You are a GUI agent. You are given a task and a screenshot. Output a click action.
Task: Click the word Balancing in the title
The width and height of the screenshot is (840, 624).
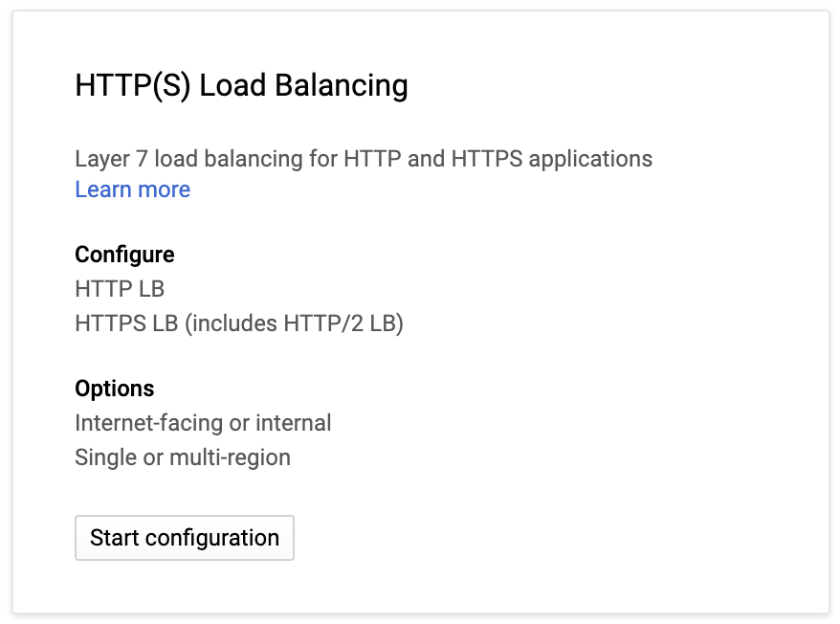[342, 86]
